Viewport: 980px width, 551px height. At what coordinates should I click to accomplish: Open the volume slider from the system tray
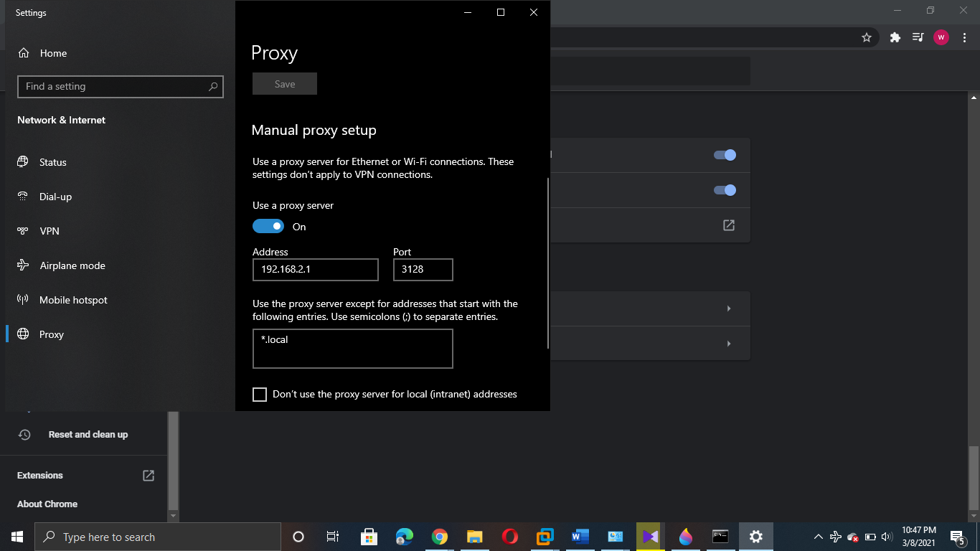click(x=887, y=536)
